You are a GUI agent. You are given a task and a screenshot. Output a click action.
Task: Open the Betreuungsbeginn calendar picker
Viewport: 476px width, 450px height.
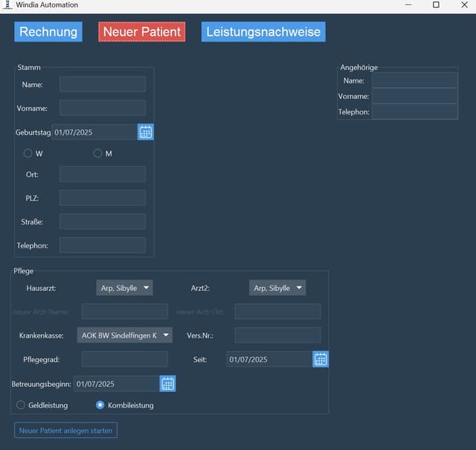pyautogui.click(x=167, y=384)
